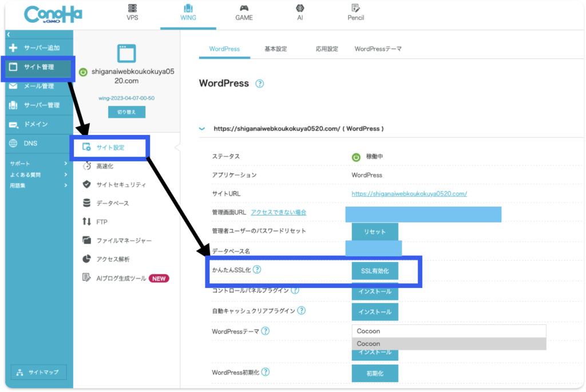Click help icon beside WordPressテーマ label
586x392 pixels.
click(266, 331)
